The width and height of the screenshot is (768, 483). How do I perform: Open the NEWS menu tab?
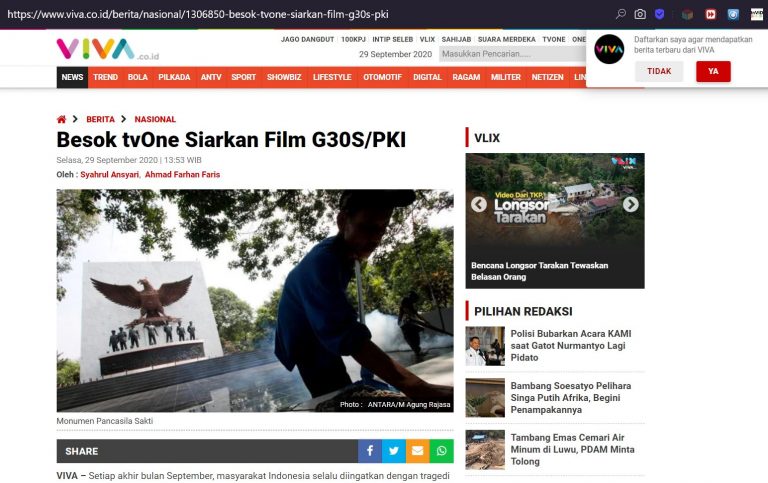pyautogui.click(x=72, y=77)
